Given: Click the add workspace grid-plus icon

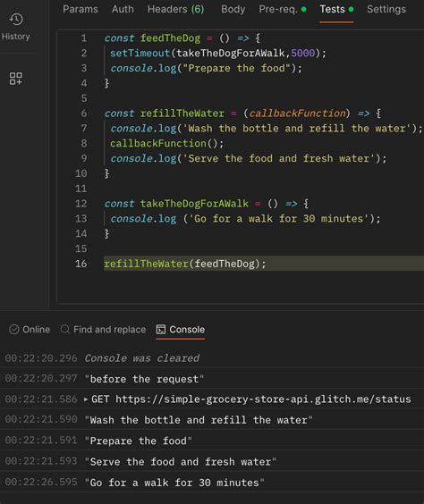Looking at the screenshot, I should pos(16,79).
